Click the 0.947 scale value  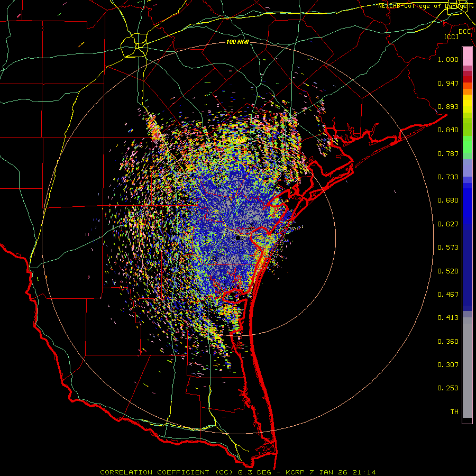point(448,83)
